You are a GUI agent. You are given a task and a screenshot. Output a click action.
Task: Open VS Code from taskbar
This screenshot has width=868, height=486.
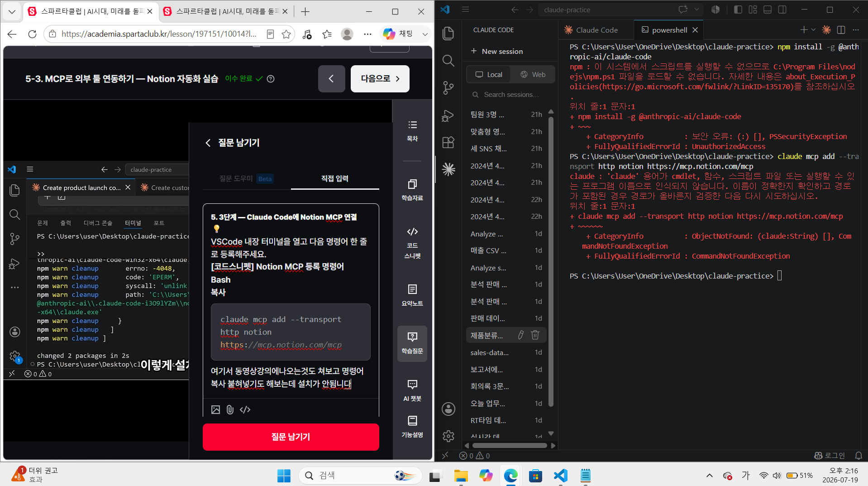[x=560, y=476]
